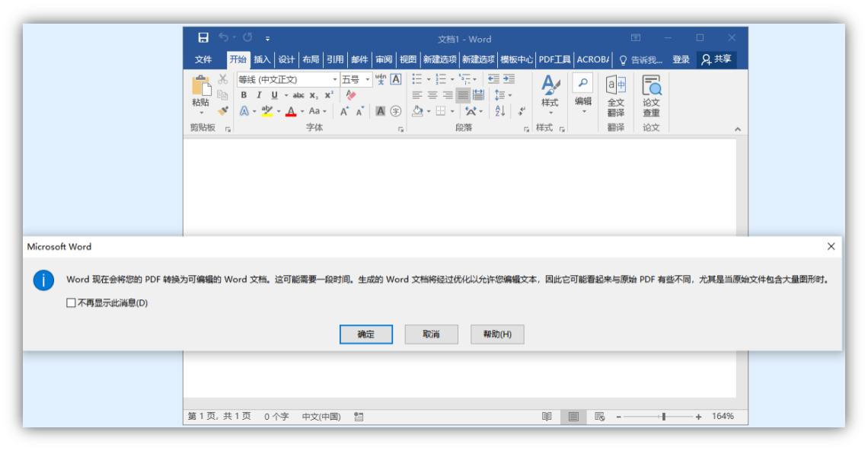Set align left paragraph

(416, 95)
